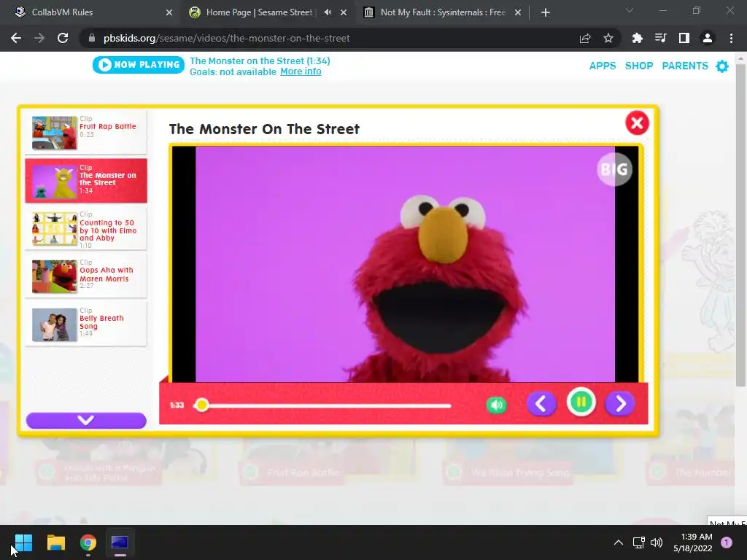
Task: Open the Chrome extensions puzzle icon
Action: pyautogui.click(x=637, y=38)
